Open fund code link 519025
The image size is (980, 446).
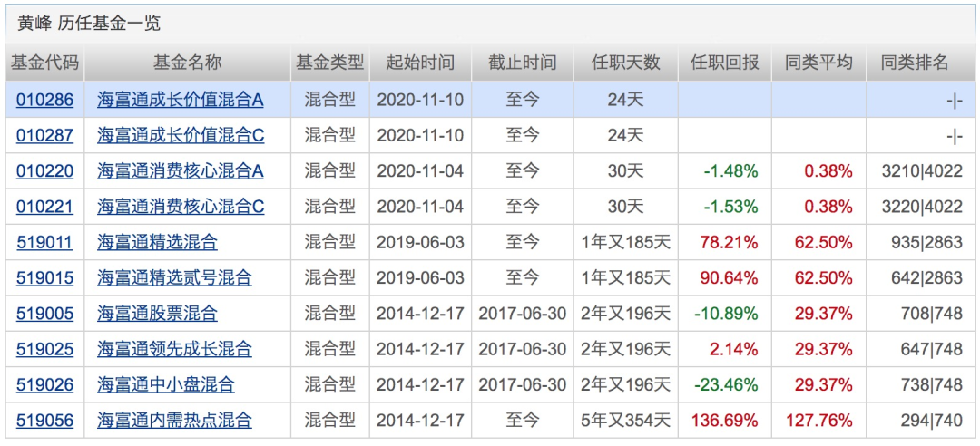(x=44, y=349)
